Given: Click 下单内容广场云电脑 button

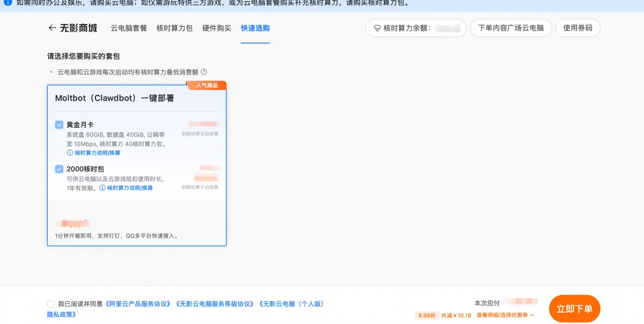Looking at the screenshot, I should 511,28.
